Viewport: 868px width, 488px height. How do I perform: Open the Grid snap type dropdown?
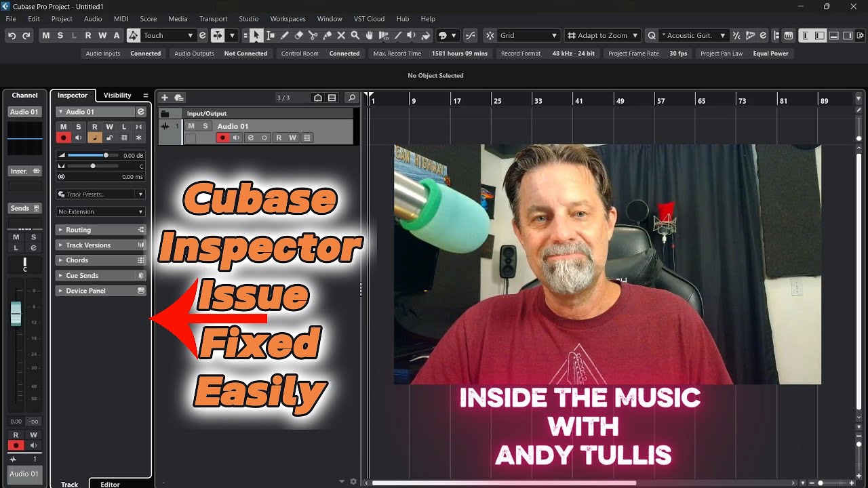[x=529, y=35]
